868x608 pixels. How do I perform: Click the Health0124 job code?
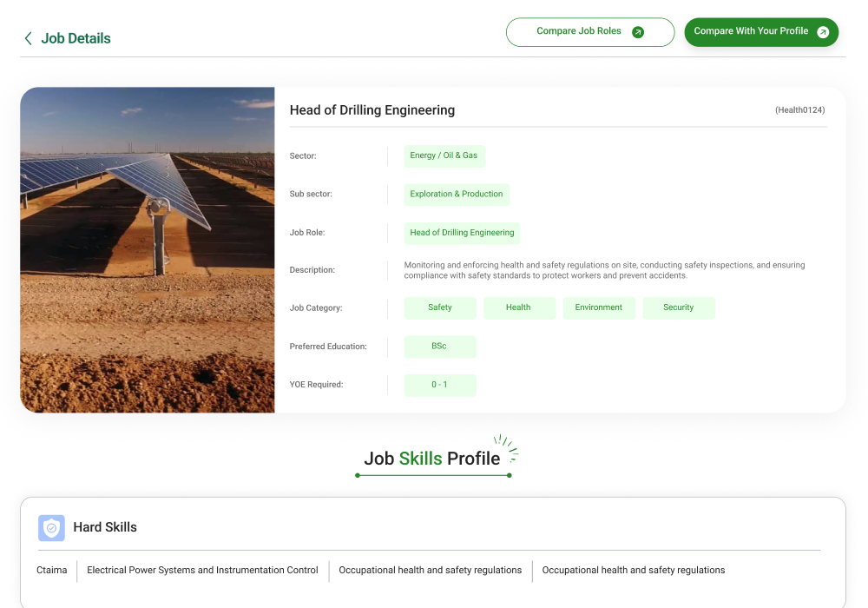(x=799, y=110)
